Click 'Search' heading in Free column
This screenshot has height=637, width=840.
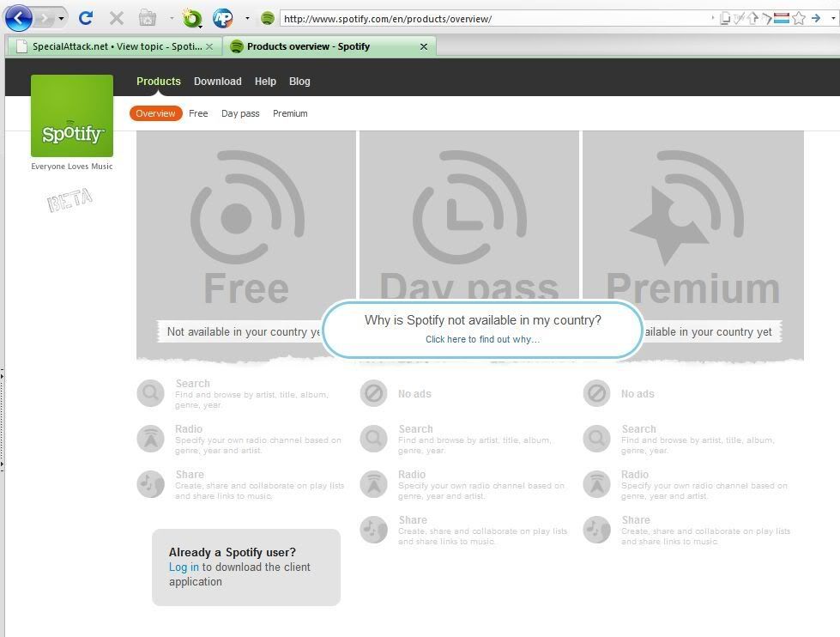coord(193,384)
